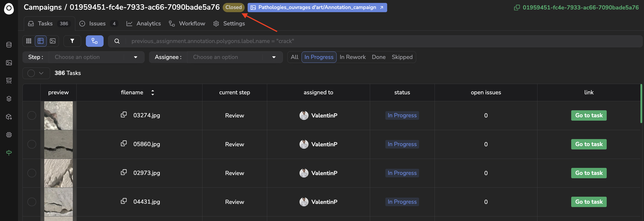Open the Datalake database sidebar icon
This screenshot has width=644, height=221.
click(x=9, y=45)
